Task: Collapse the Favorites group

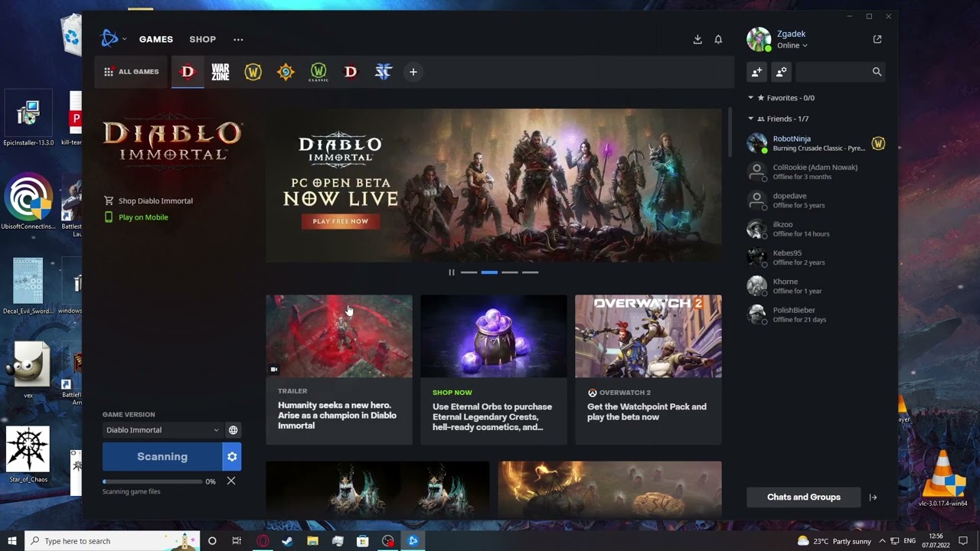Action: pyautogui.click(x=750, y=98)
